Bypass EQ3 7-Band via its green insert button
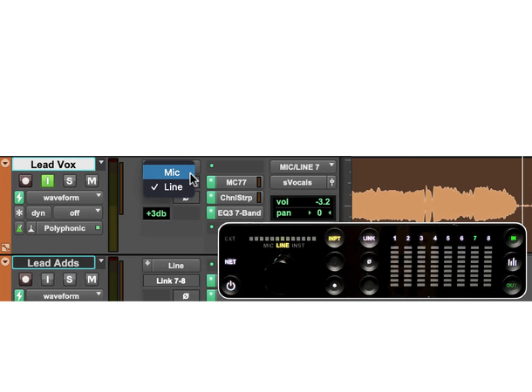Image resolution: width=532 pixels, height=392 pixels. tap(211, 213)
